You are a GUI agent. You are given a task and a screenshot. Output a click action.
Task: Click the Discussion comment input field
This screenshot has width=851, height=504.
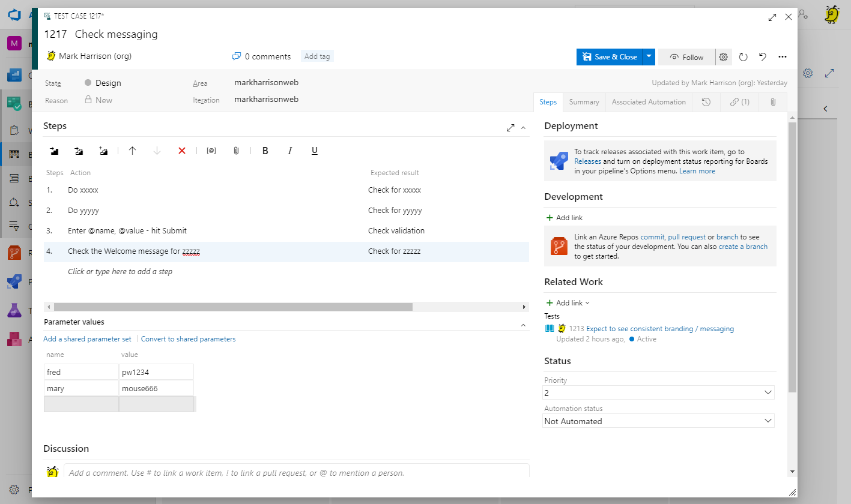pyautogui.click(x=296, y=473)
